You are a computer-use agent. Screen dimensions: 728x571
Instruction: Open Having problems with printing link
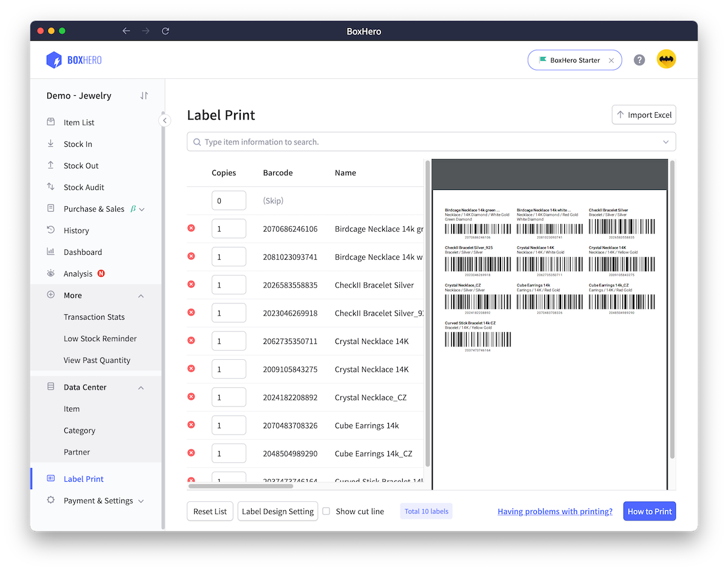pos(555,512)
